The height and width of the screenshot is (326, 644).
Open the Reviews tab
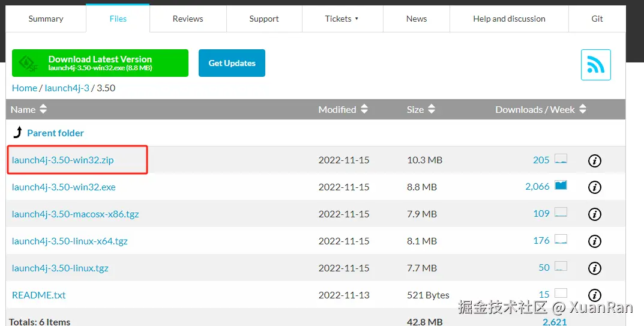(x=188, y=19)
